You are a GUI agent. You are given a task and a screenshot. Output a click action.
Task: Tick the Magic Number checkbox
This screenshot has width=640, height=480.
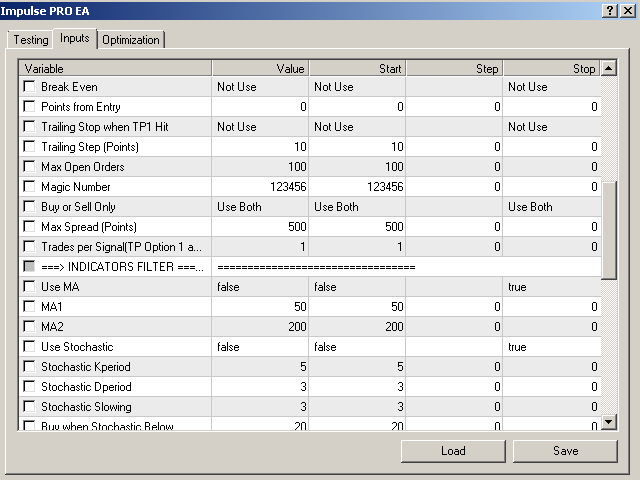point(29,187)
